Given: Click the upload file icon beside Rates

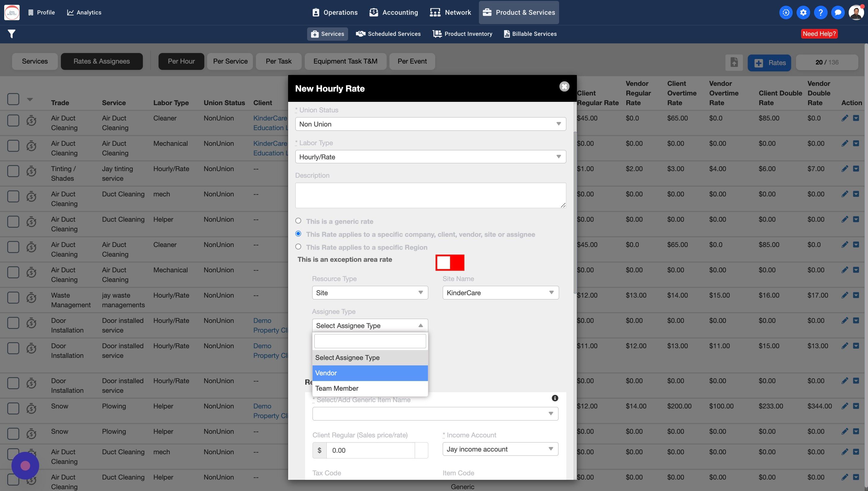Looking at the screenshot, I should click(734, 62).
